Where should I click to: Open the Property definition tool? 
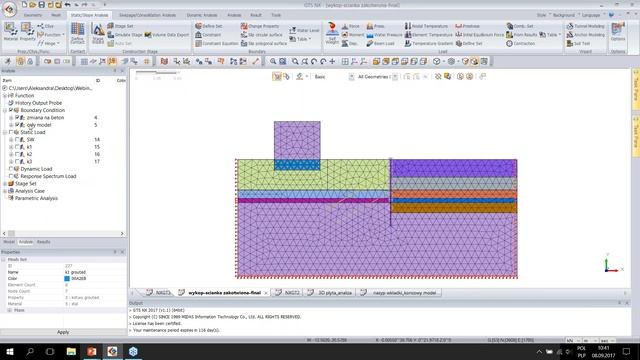coord(27,32)
